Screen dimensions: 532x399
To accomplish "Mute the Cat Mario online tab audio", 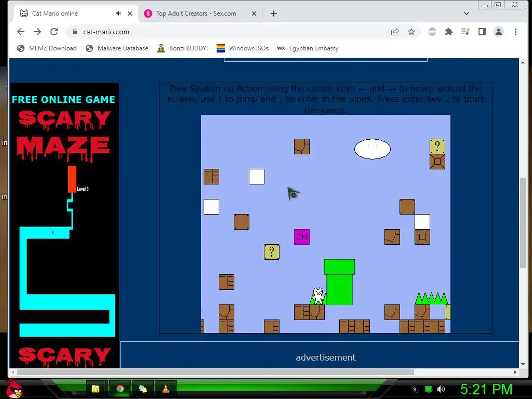I will [118, 13].
